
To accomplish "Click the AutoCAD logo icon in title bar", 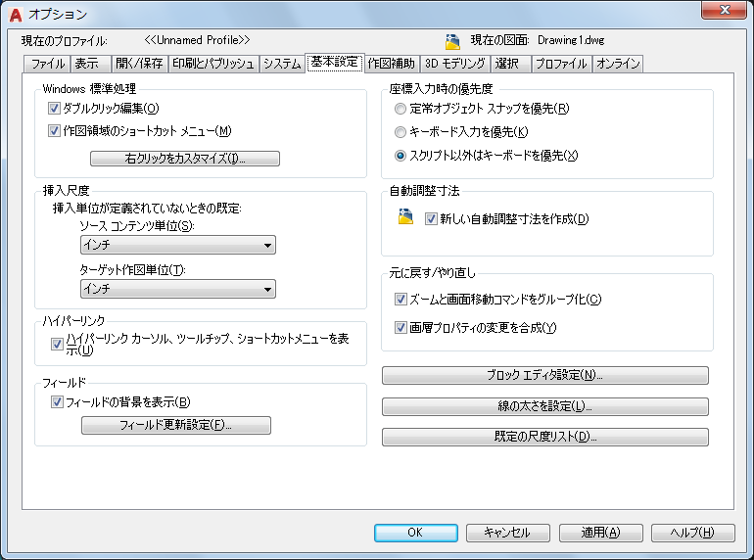I will click(16, 15).
